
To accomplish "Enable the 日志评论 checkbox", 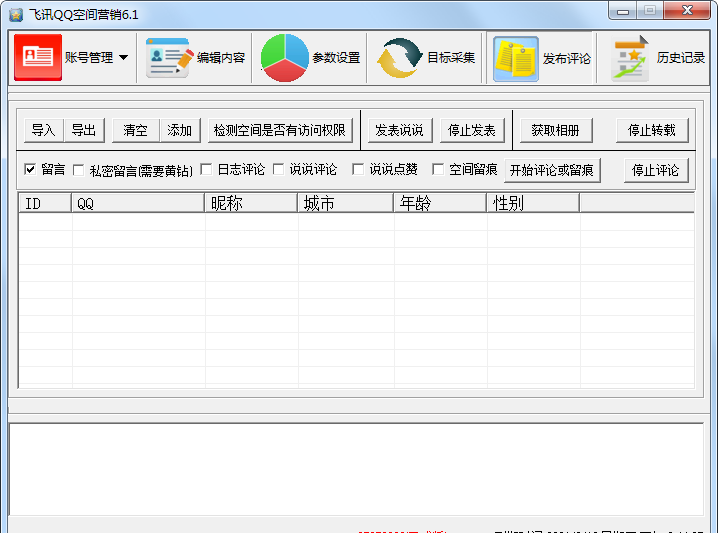I will pyautogui.click(x=207, y=169).
